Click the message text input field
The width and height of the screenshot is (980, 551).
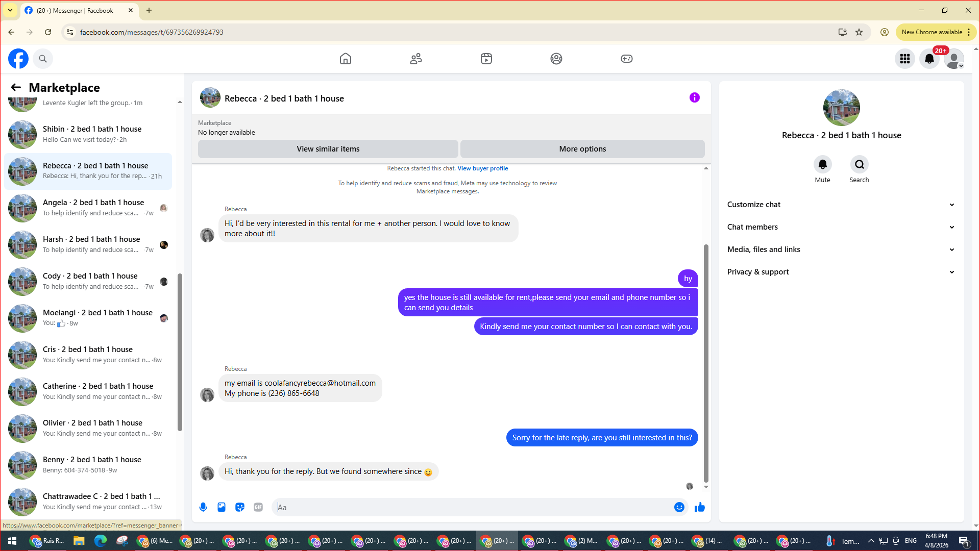point(475,507)
